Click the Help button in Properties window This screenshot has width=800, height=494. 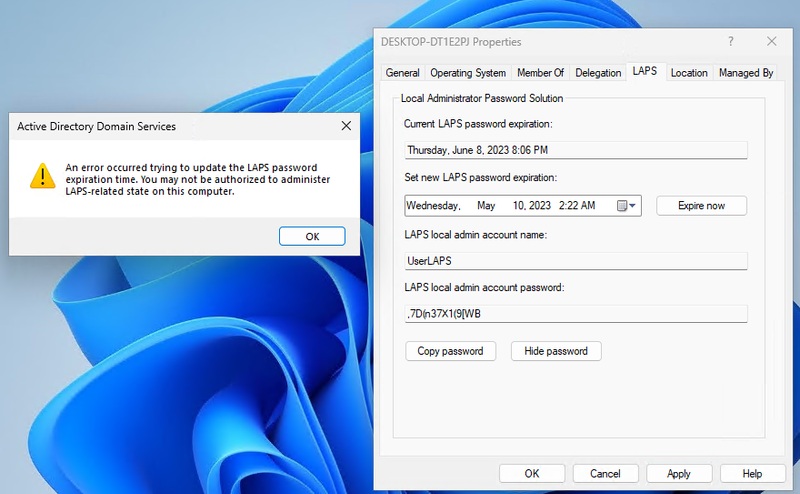click(752, 474)
